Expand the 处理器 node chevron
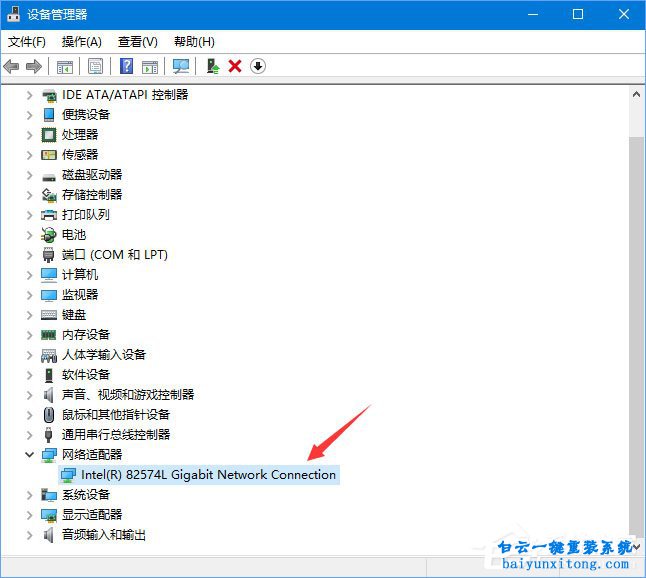646x578 pixels. tap(29, 135)
